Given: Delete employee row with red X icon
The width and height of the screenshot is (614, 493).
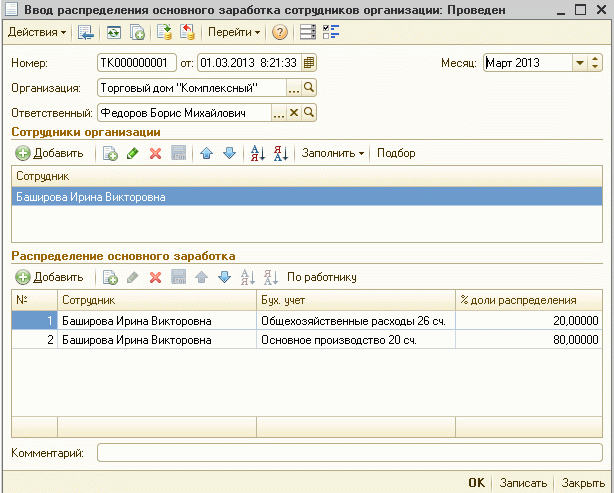Looking at the screenshot, I should [155, 153].
